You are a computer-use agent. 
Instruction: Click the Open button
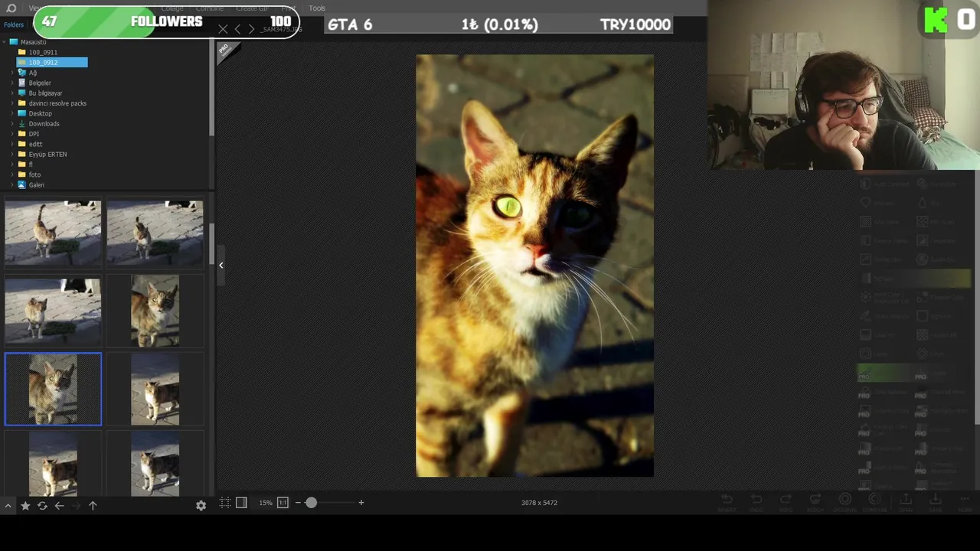906,503
